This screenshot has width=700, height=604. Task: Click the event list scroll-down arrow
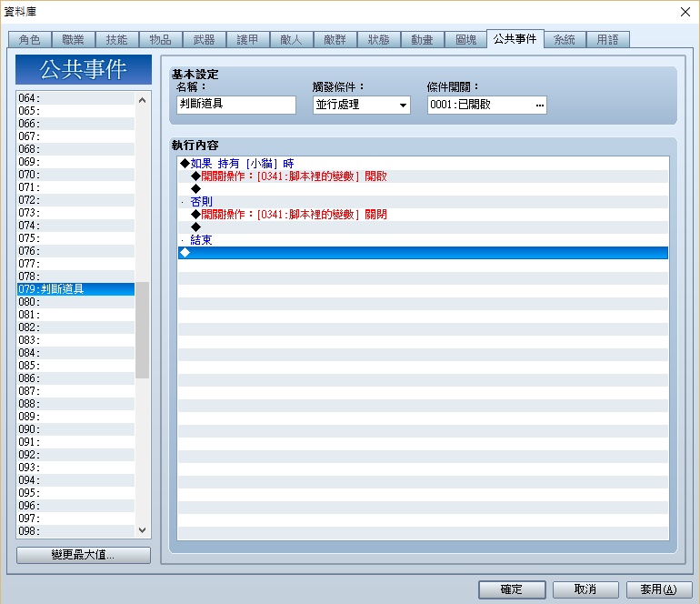[143, 529]
